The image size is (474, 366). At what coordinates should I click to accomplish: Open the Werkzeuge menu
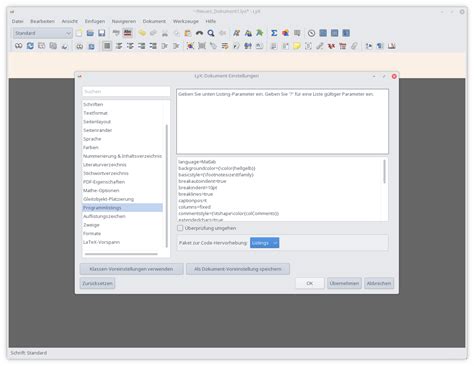pos(186,21)
